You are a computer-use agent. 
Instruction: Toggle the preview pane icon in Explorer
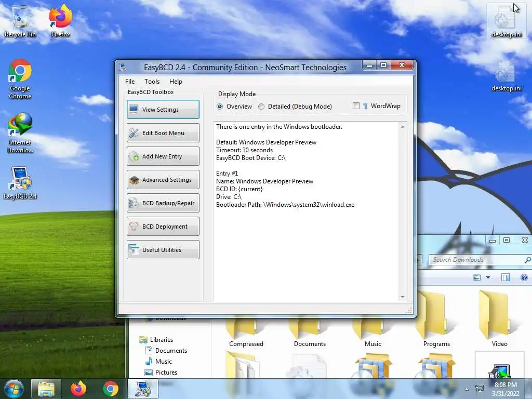click(x=505, y=277)
